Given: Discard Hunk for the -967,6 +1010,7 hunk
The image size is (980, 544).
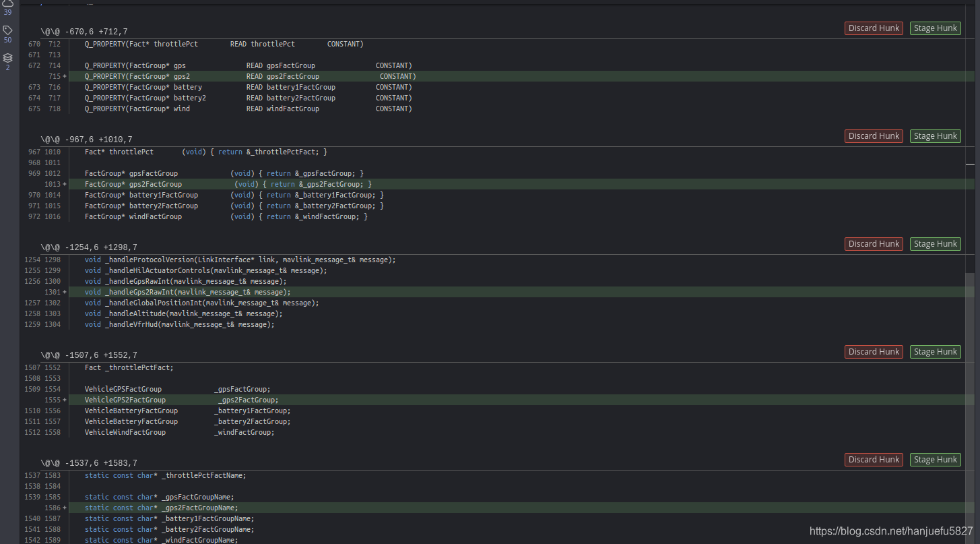Looking at the screenshot, I should click(x=874, y=136).
